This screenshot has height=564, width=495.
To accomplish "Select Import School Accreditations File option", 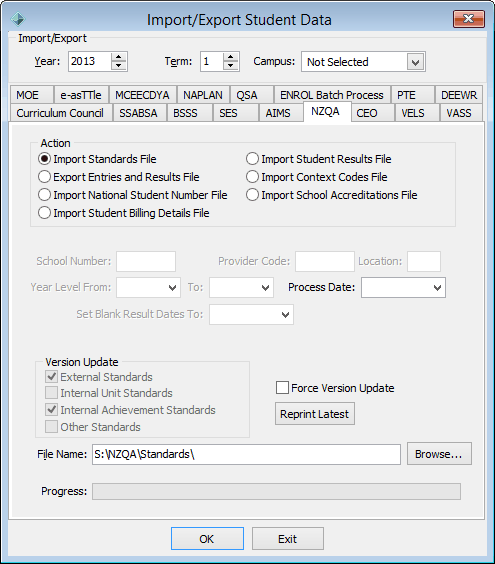I will click(x=332, y=195).
